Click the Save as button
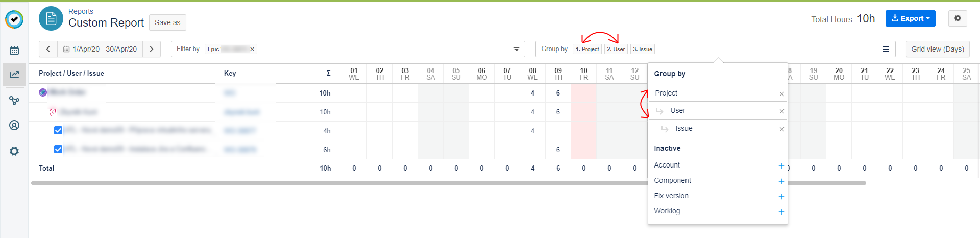The height and width of the screenshot is (238, 980). [x=167, y=22]
